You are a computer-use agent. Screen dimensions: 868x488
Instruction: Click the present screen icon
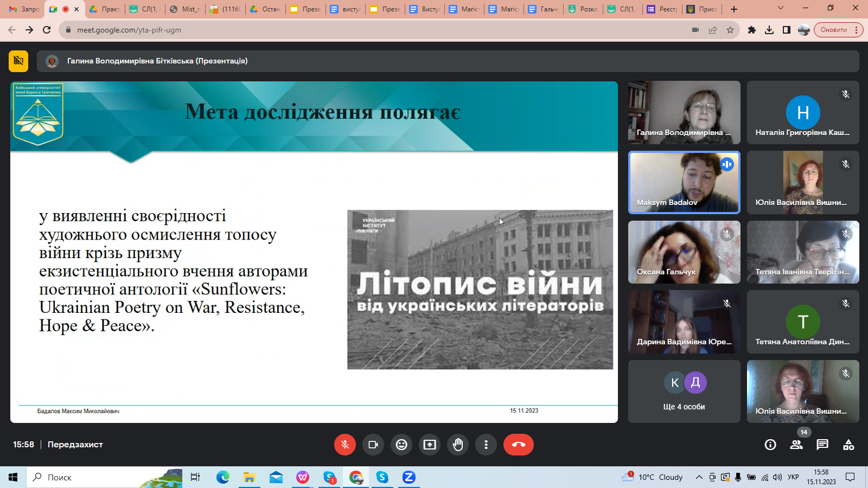pos(430,445)
